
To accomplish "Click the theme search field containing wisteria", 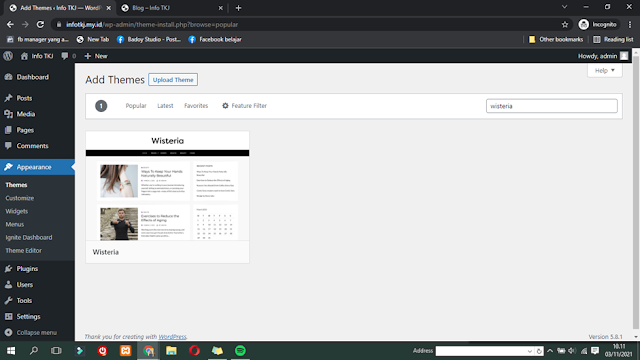I will 551,106.
